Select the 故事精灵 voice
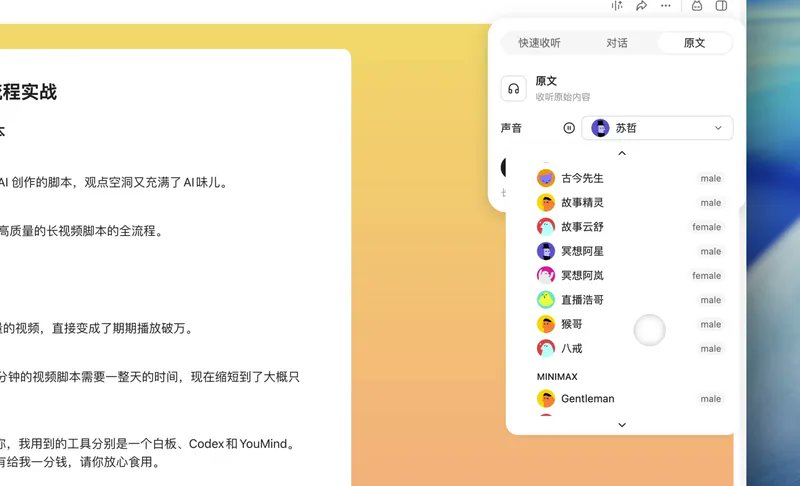800x486 pixels. point(630,202)
